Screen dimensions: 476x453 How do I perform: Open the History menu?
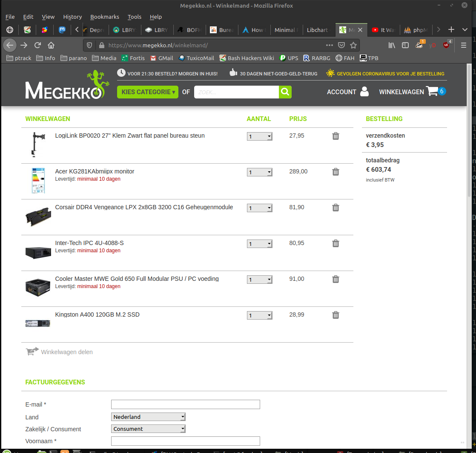click(x=72, y=17)
